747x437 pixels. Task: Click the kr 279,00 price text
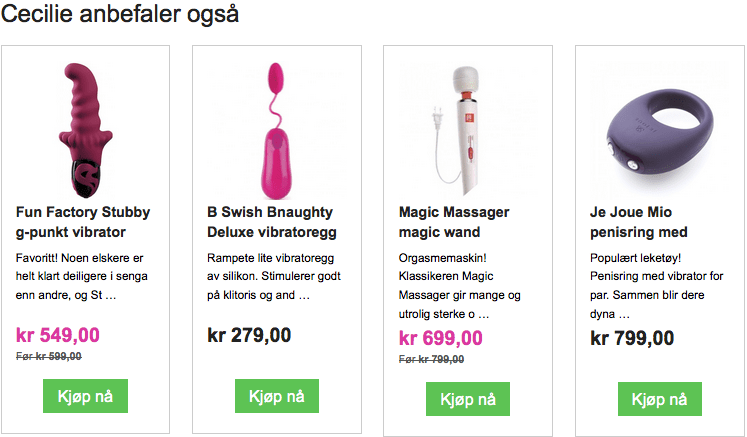pyautogui.click(x=249, y=335)
